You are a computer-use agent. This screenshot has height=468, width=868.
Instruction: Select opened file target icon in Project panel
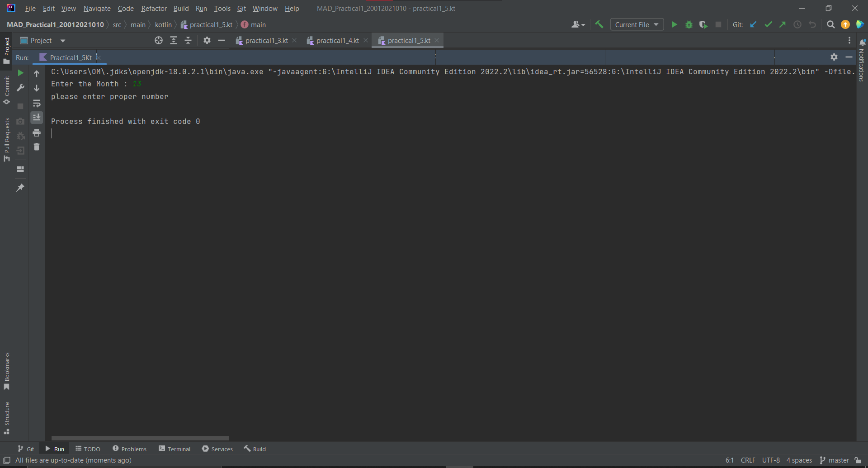[159, 40]
